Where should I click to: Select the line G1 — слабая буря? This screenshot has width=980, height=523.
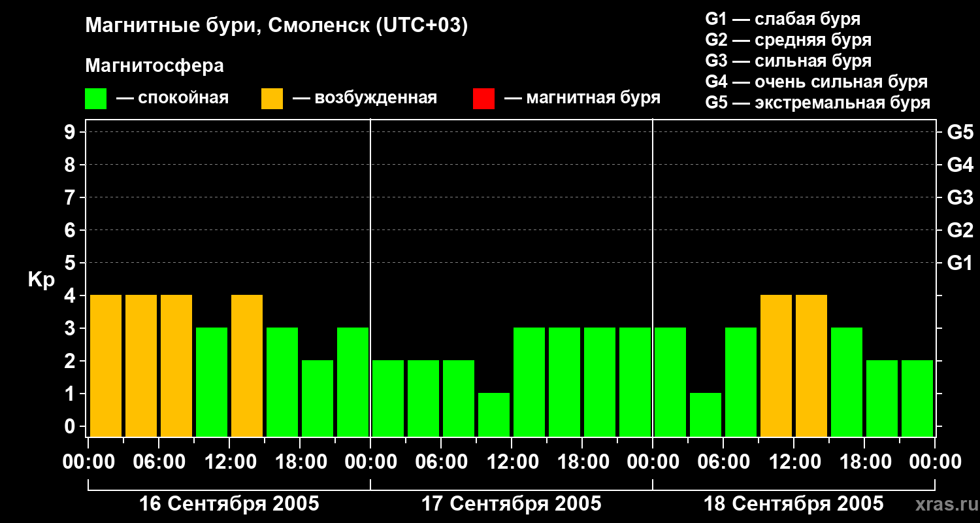tap(783, 19)
